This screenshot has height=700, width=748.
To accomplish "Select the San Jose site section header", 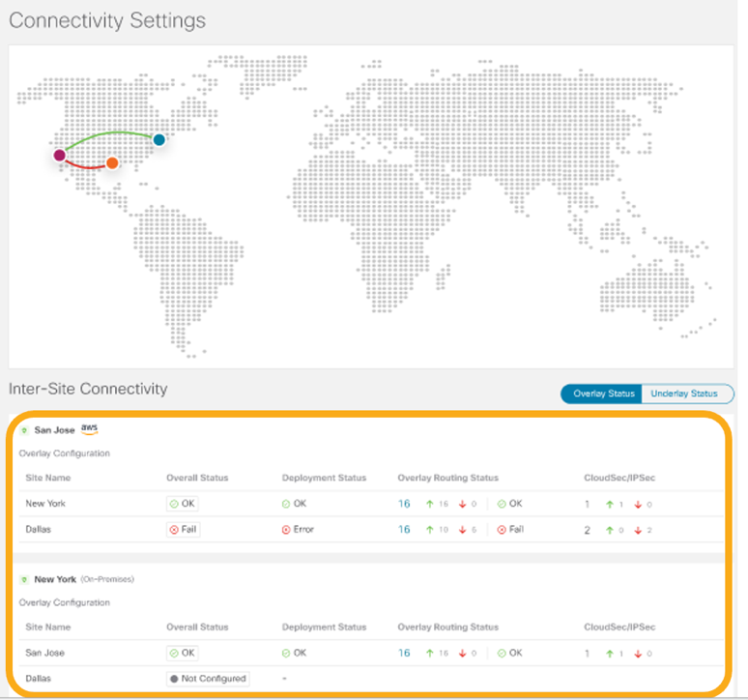I will (x=56, y=430).
